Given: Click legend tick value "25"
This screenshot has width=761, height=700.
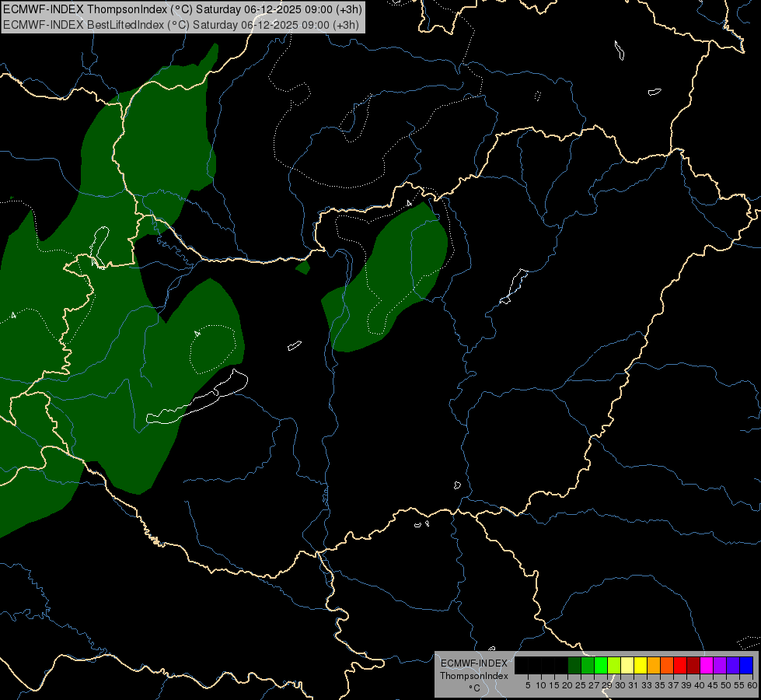Looking at the screenshot, I should point(581,685).
